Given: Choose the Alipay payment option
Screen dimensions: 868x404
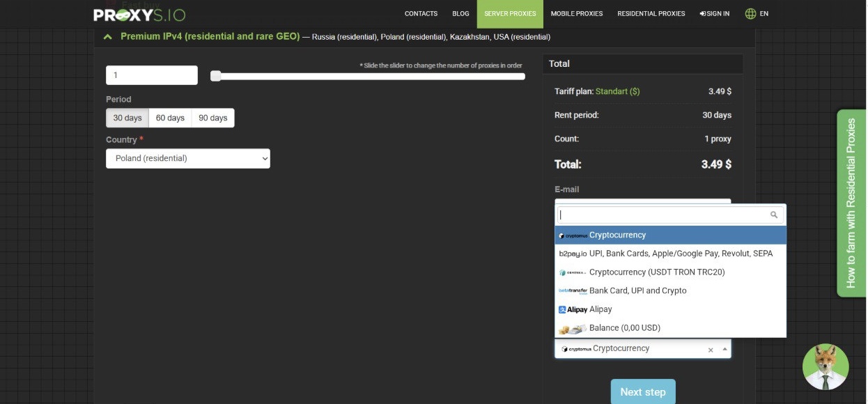Looking at the screenshot, I should pos(670,309).
